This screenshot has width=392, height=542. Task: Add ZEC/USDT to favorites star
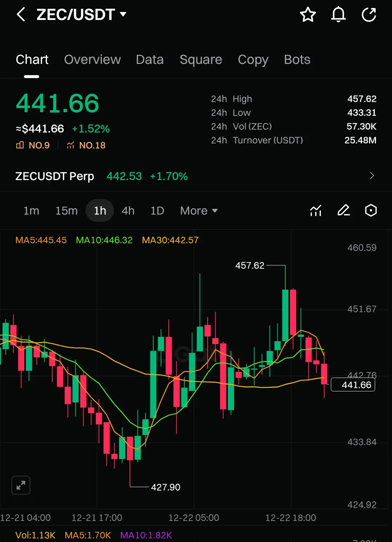pyautogui.click(x=308, y=15)
